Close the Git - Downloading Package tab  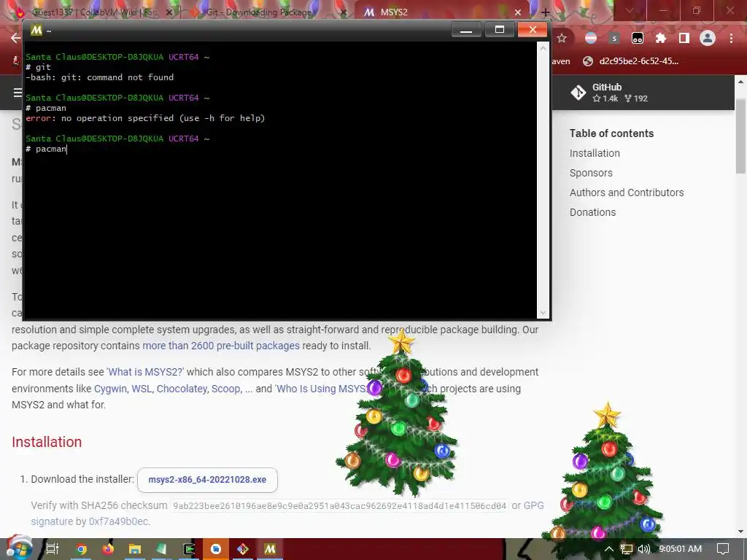coord(344,12)
